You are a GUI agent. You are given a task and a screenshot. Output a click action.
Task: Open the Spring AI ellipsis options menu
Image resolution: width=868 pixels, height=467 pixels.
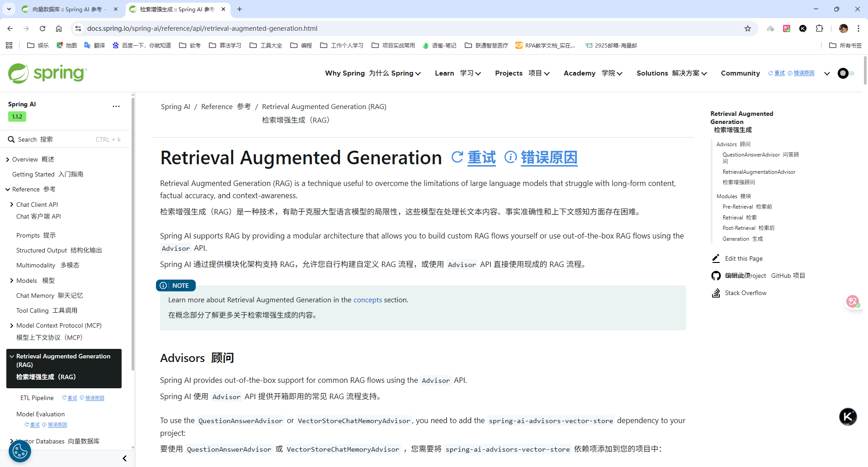click(x=116, y=106)
